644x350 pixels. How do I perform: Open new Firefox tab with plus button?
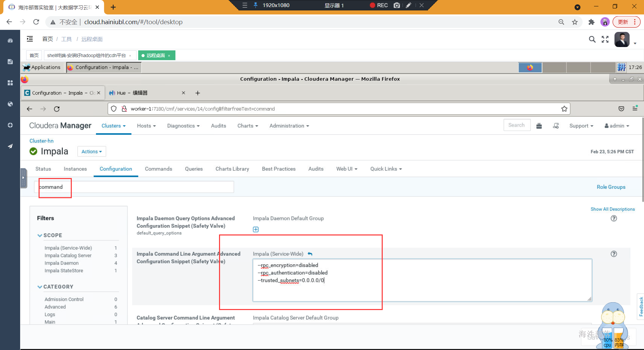tap(198, 93)
